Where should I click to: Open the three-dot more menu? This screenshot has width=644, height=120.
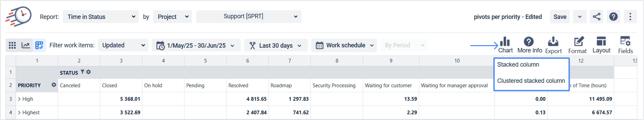coord(630,17)
